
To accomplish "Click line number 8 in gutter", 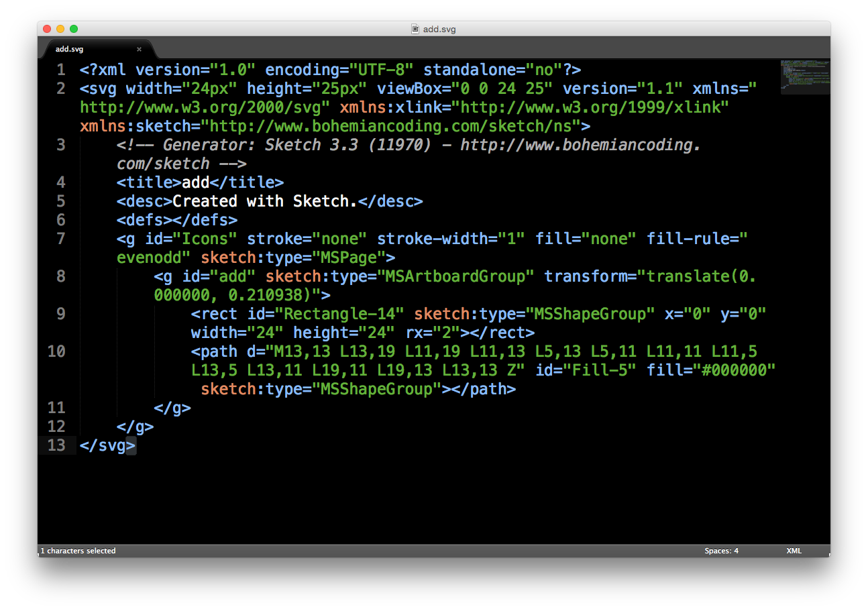I will pyautogui.click(x=61, y=276).
